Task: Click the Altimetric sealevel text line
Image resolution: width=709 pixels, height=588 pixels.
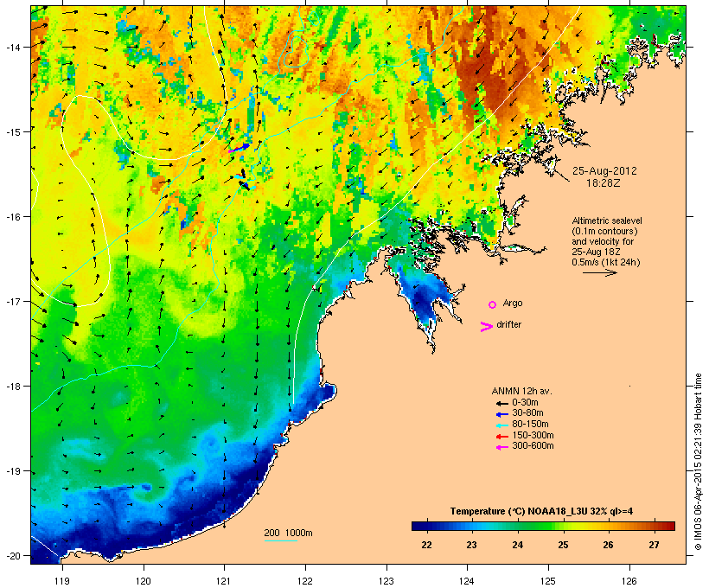Action: 607,220
